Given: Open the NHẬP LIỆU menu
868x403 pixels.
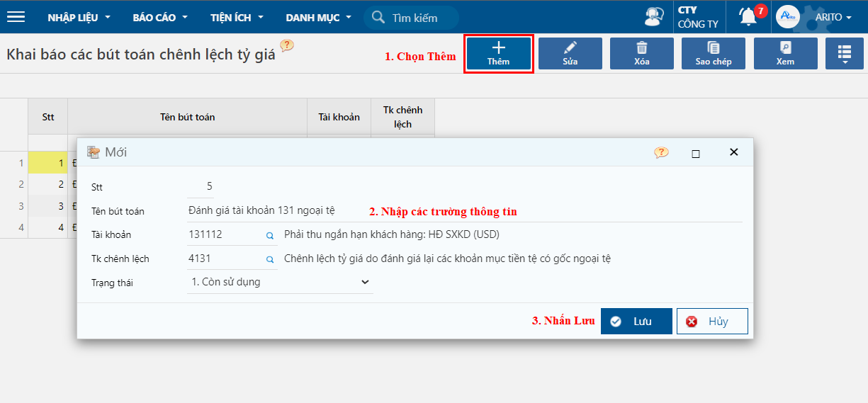Looking at the screenshot, I should pos(79,17).
